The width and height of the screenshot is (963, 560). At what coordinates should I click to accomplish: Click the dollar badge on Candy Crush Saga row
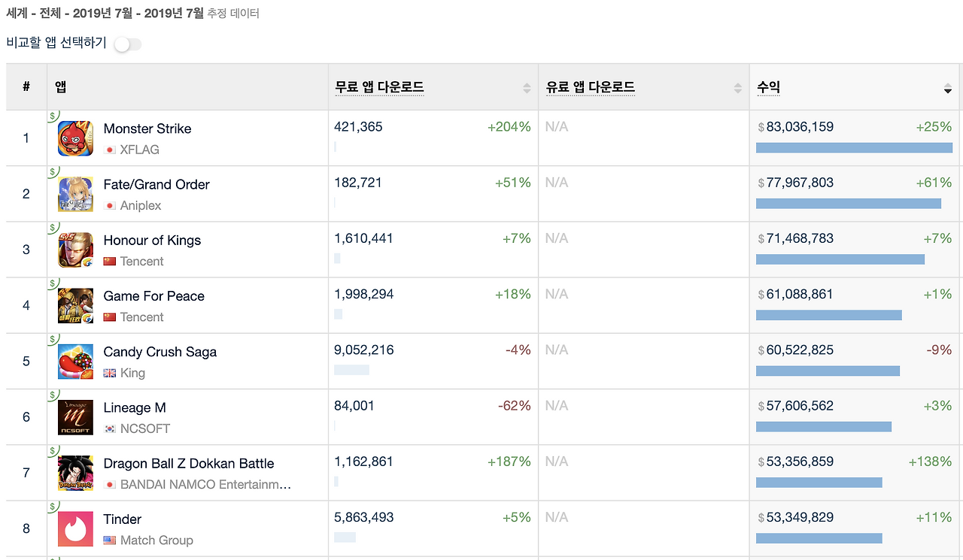point(53,339)
